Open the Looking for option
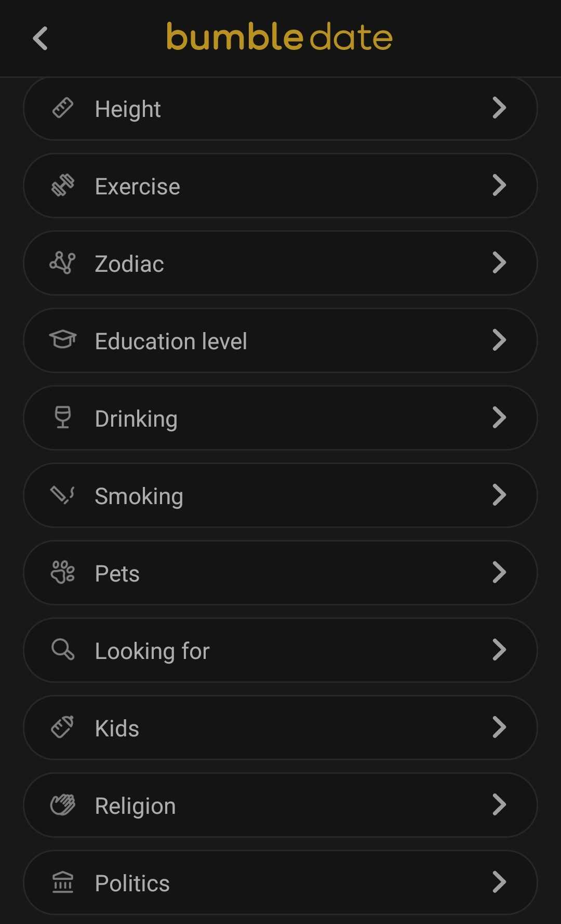The image size is (561, 924). (152, 651)
